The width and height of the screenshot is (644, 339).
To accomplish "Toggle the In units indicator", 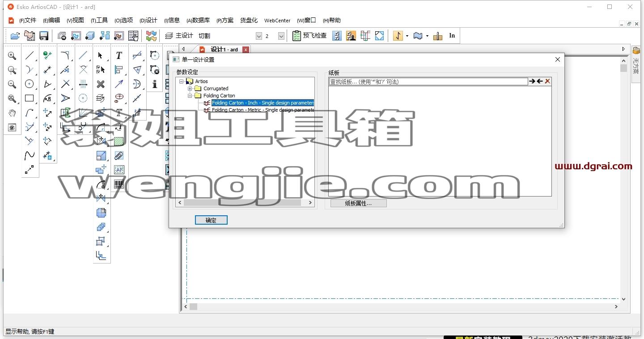I will [452, 36].
